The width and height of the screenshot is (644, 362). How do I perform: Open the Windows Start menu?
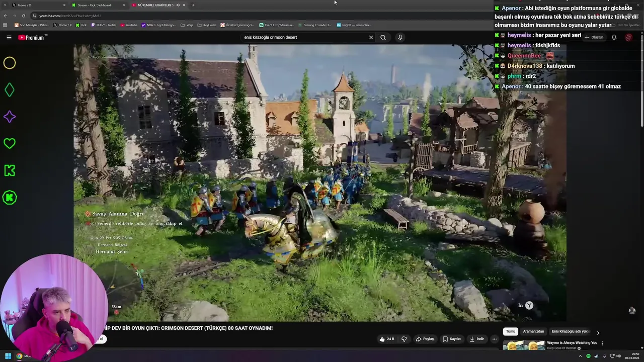pos(8,356)
